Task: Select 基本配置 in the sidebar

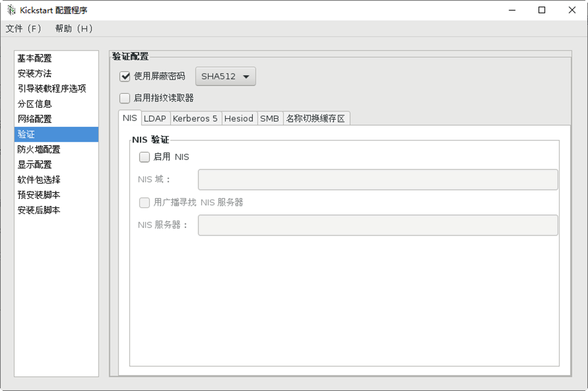Action: tap(56, 58)
